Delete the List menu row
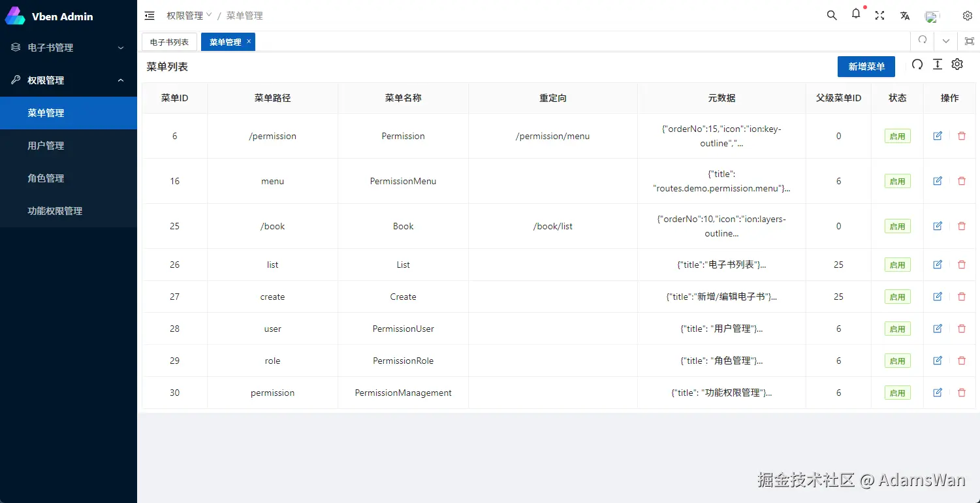This screenshot has width=980, height=503. (x=961, y=265)
